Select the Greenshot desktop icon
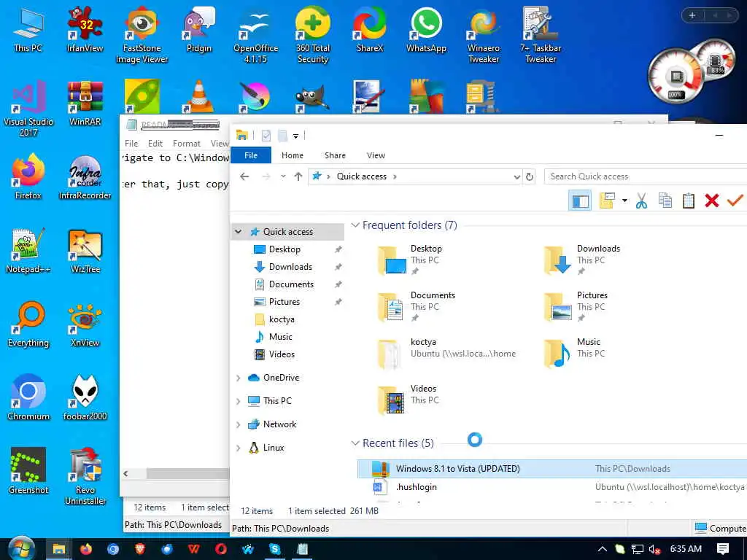Image resolution: width=747 pixels, height=560 pixels. (28, 472)
